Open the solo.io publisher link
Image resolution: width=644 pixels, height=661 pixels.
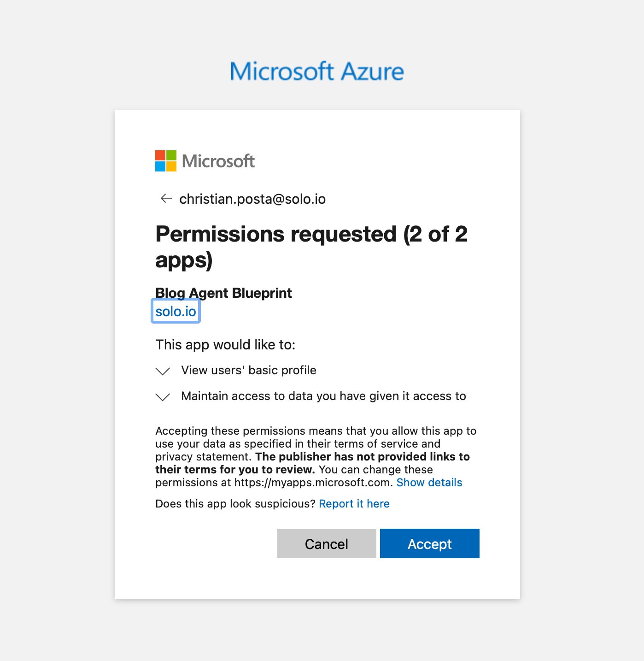coord(176,311)
